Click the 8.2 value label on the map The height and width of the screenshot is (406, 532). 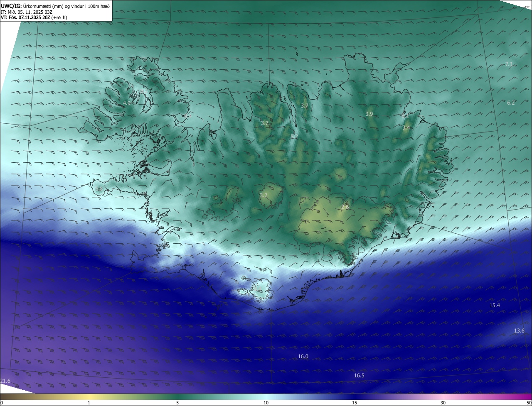pos(294,136)
